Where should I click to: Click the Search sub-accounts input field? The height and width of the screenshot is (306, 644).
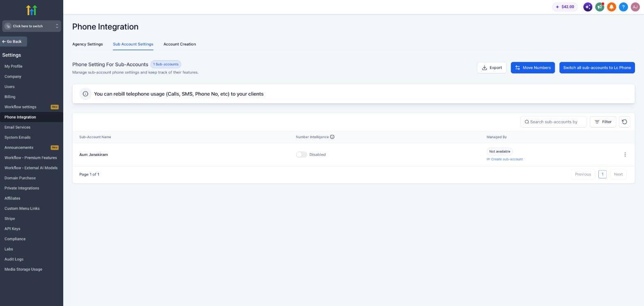tap(554, 122)
